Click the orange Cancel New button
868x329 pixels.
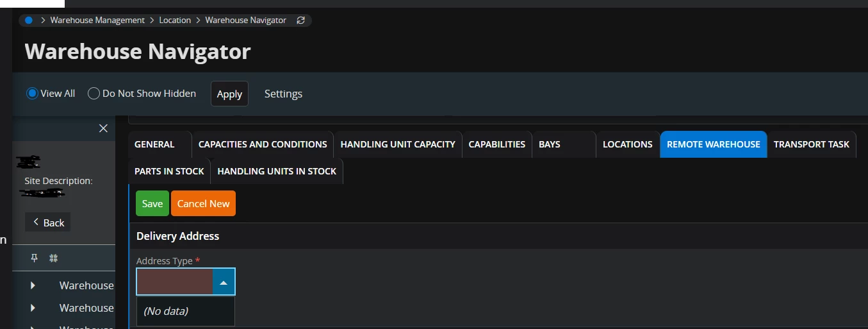click(x=203, y=203)
